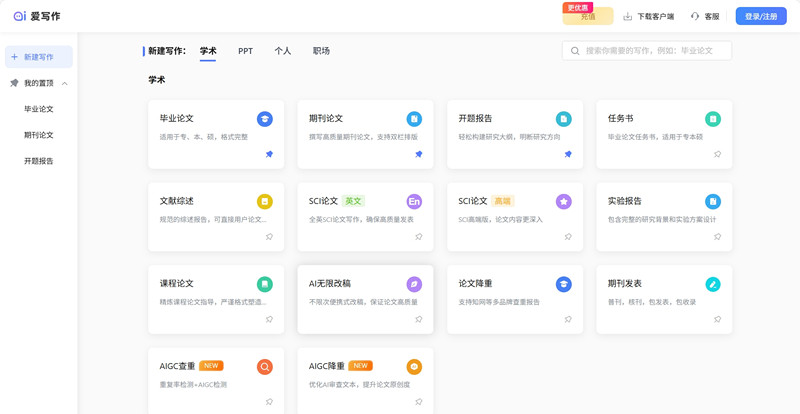800x414 pixels.
Task: Click the 期刊论文 document icon
Action: click(x=414, y=119)
